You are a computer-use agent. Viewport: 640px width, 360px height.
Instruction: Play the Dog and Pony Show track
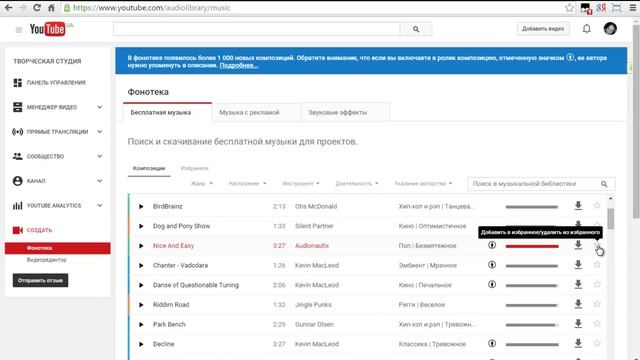pyautogui.click(x=141, y=226)
